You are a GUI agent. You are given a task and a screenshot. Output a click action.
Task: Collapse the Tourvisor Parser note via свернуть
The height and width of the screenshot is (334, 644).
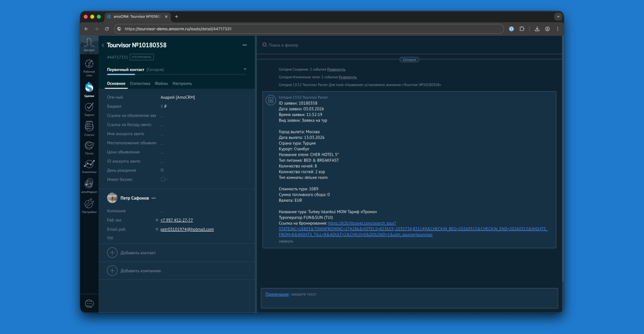(286, 241)
